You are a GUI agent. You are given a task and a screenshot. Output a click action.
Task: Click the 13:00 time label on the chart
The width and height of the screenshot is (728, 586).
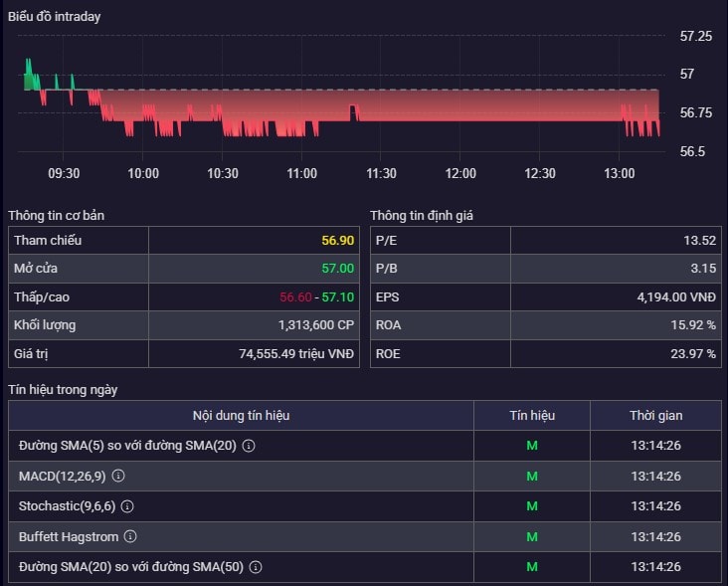[619, 173]
